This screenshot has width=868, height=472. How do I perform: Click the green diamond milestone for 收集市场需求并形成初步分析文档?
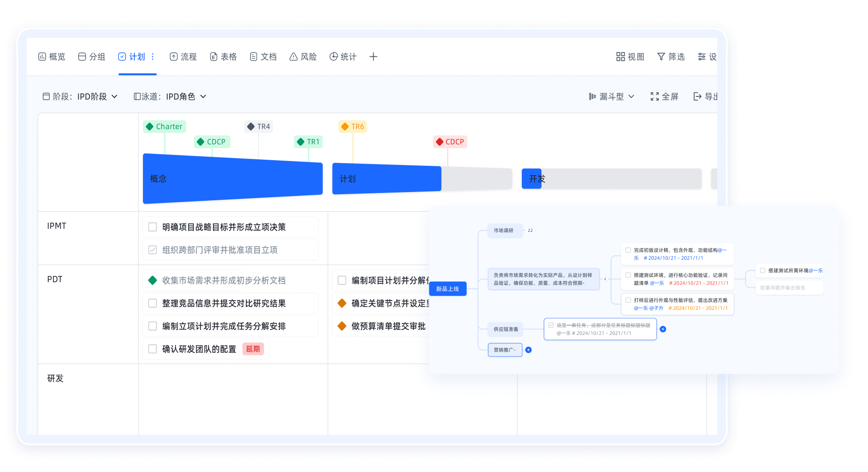[152, 280]
